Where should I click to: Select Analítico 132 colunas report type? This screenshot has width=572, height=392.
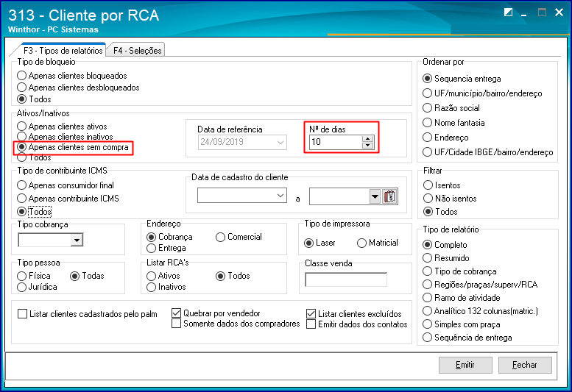pyautogui.click(x=480, y=311)
